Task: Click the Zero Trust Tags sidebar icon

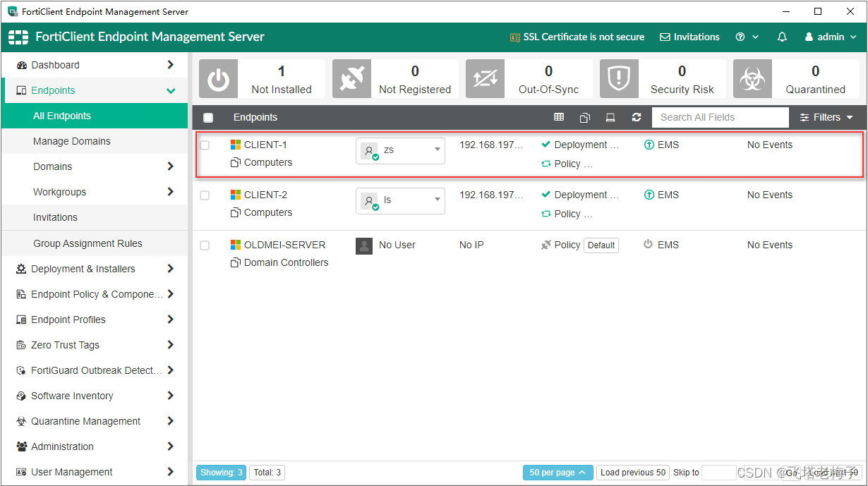Action: [21, 345]
